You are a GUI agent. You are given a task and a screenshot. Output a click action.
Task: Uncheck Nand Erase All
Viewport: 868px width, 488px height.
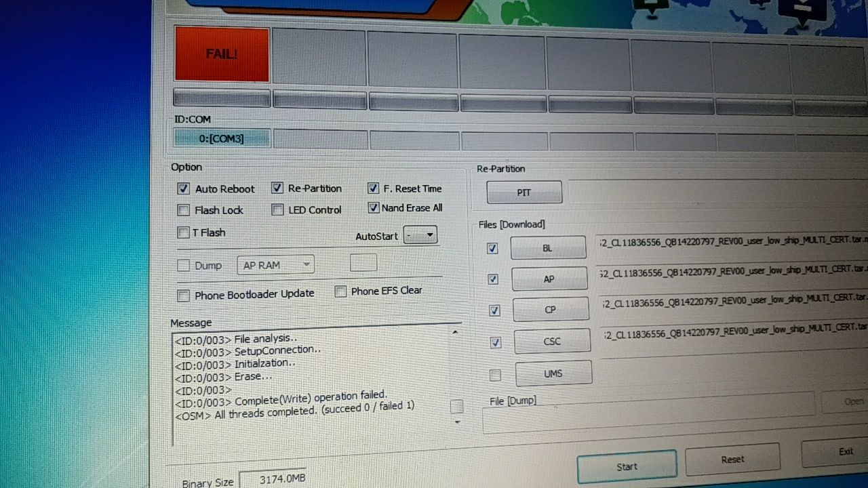pos(373,207)
